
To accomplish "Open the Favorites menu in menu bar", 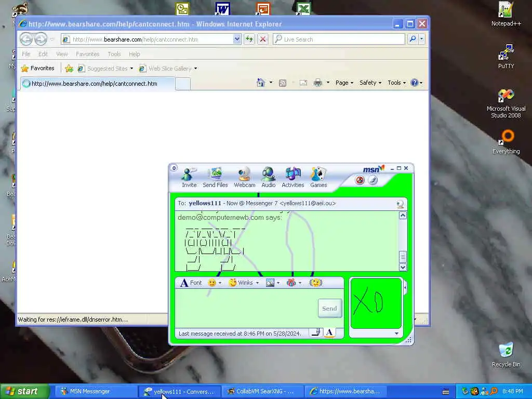I will coord(87,54).
